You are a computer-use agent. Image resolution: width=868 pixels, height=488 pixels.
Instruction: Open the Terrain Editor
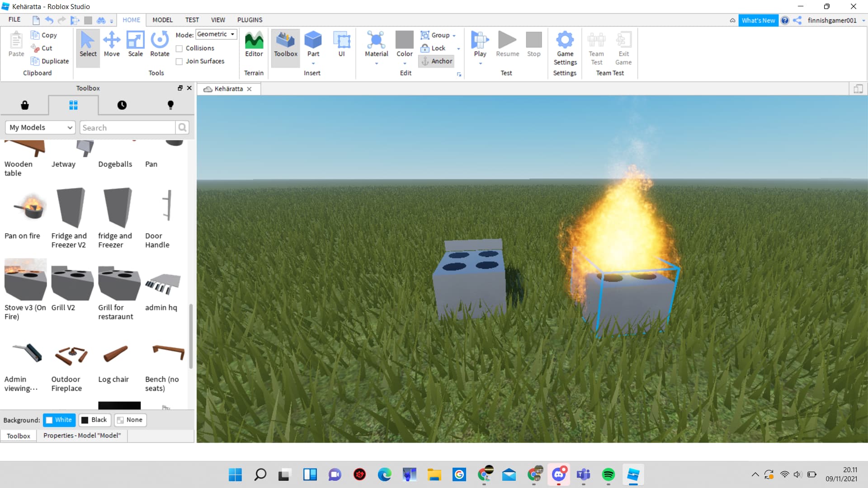254,44
